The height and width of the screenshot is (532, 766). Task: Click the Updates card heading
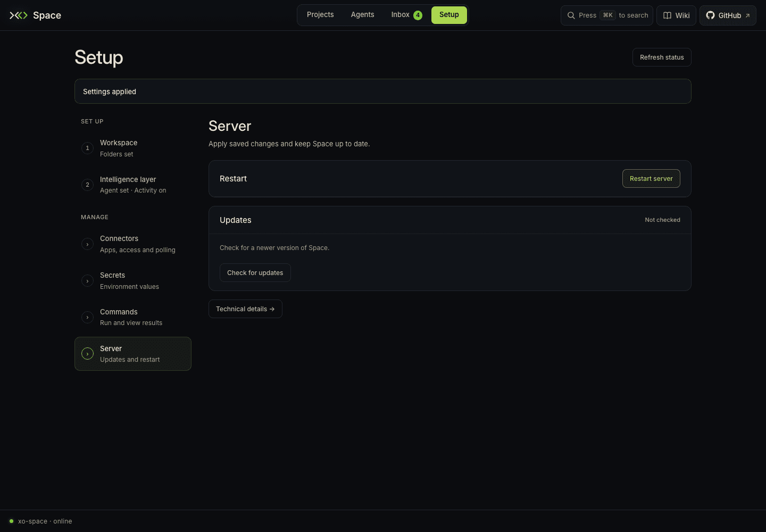tap(236, 220)
